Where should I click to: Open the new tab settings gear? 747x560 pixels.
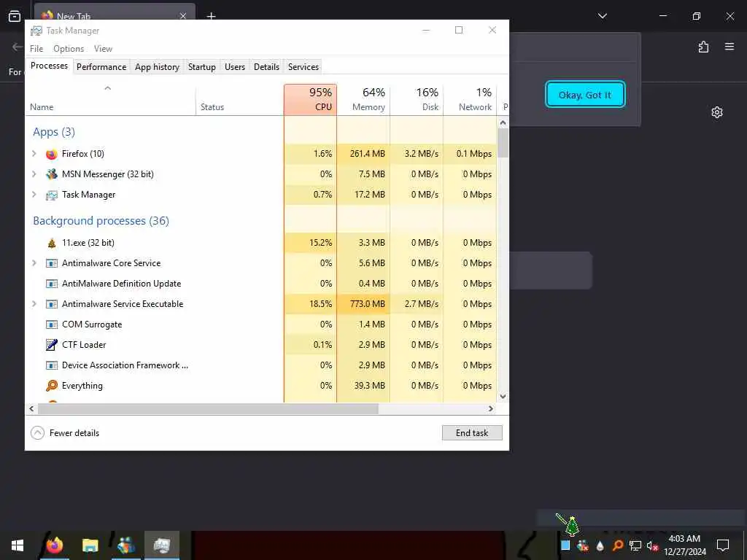coord(717,112)
